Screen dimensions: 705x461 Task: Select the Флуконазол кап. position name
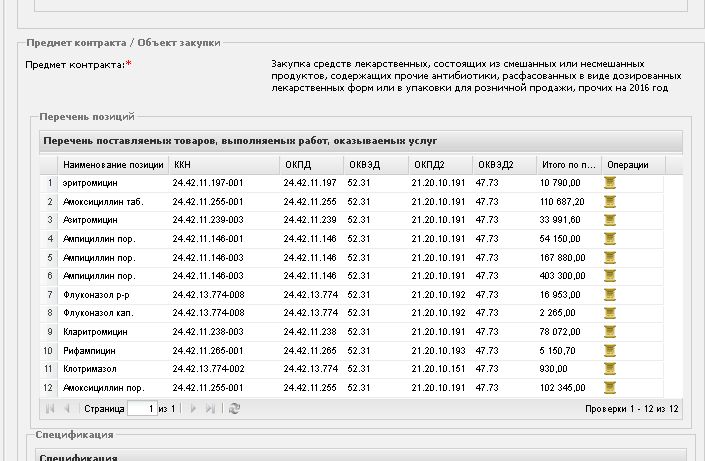pos(98,313)
